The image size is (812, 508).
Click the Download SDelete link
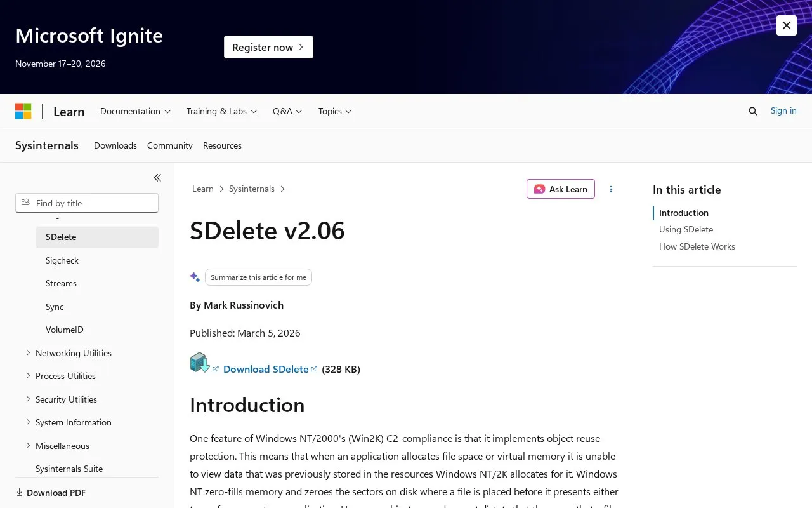[x=266, y=369]
